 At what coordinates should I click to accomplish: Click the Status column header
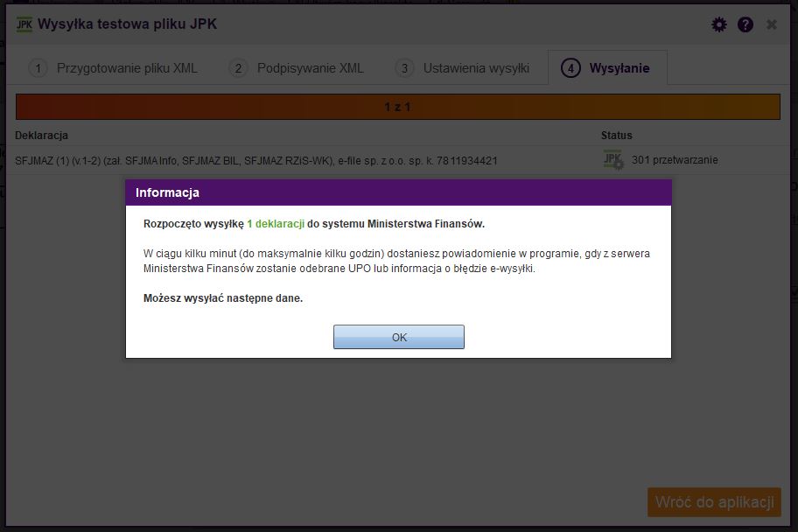coord(616,136)
